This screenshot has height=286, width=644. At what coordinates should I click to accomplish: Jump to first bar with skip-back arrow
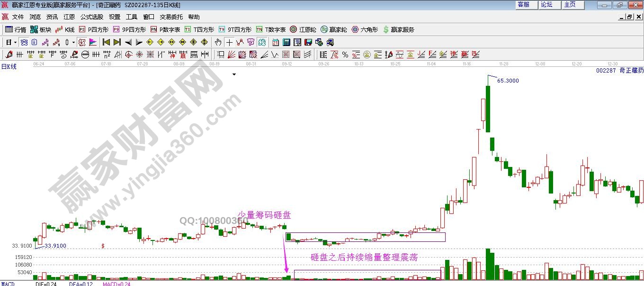[106, 42]
